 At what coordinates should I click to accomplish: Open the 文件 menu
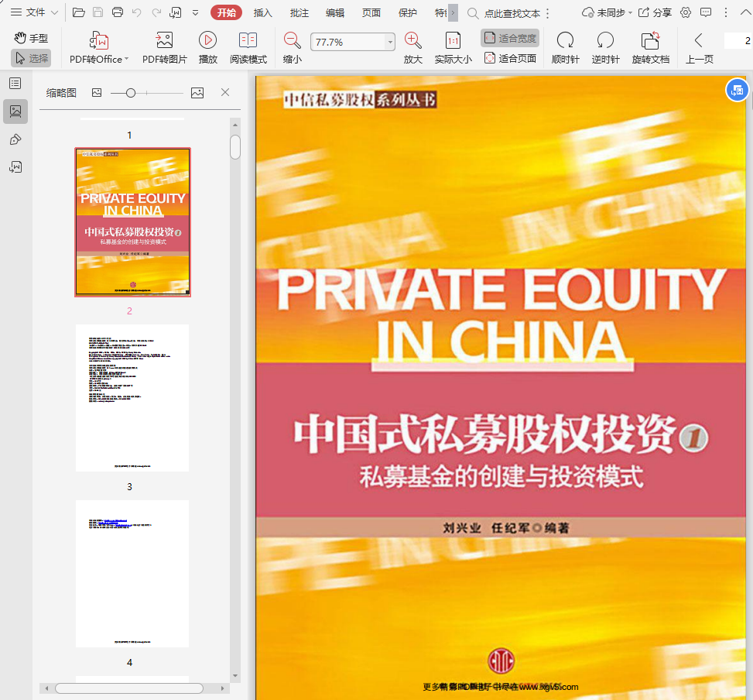tap(34, 12)
